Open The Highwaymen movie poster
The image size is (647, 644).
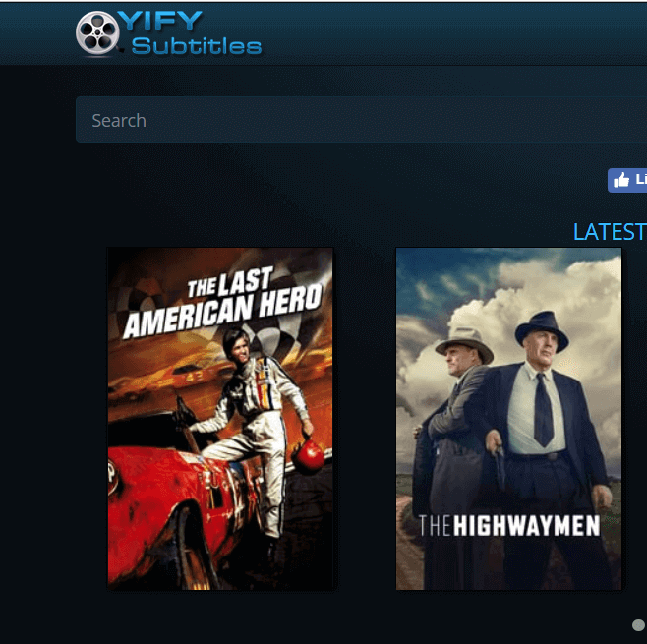coord(508,418)
